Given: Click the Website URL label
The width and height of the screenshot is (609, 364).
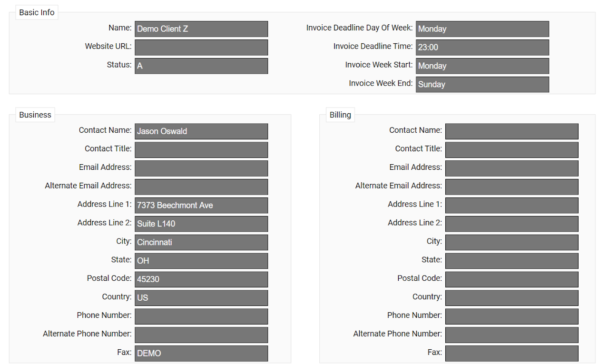Looking at the screenshot, I should click(x=108, y=46).
